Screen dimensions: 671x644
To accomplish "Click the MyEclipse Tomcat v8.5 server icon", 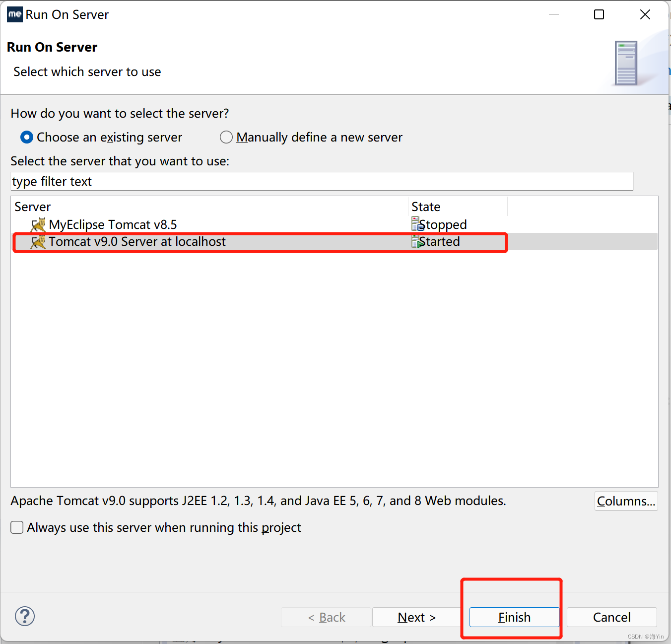I will 38,225.
